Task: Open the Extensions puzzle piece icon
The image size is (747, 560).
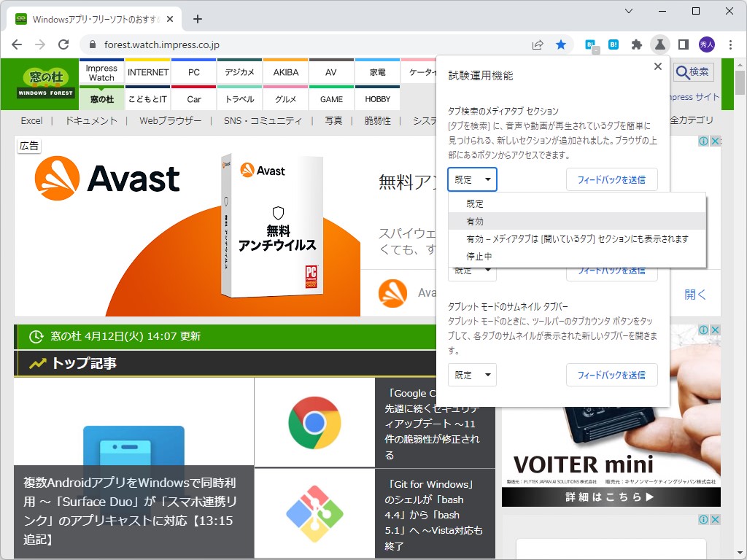Action: tap(635, 44)
